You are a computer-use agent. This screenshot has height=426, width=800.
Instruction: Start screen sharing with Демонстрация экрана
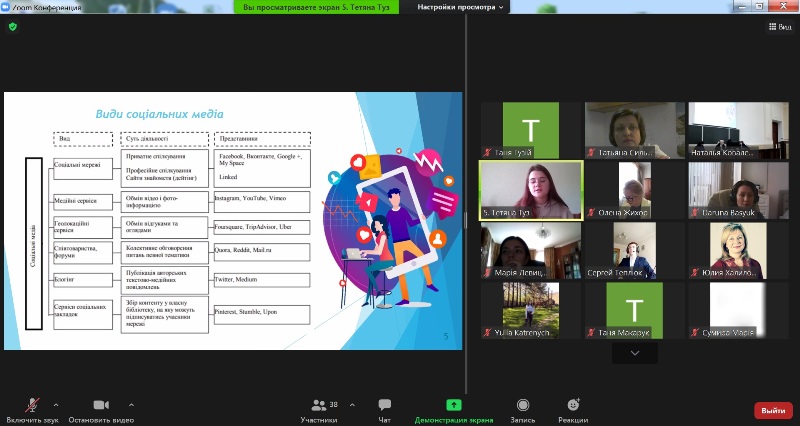point(454,405)
